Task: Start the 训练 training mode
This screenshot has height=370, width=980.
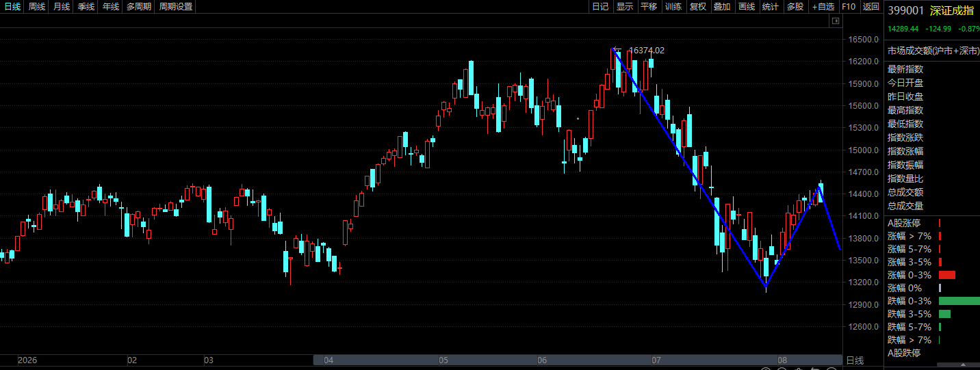Action: [x=673, y=7]
